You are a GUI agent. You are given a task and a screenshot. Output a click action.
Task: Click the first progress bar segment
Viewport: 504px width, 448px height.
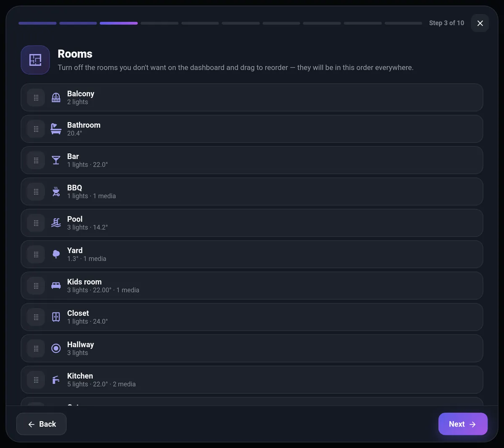coord(37,23)
